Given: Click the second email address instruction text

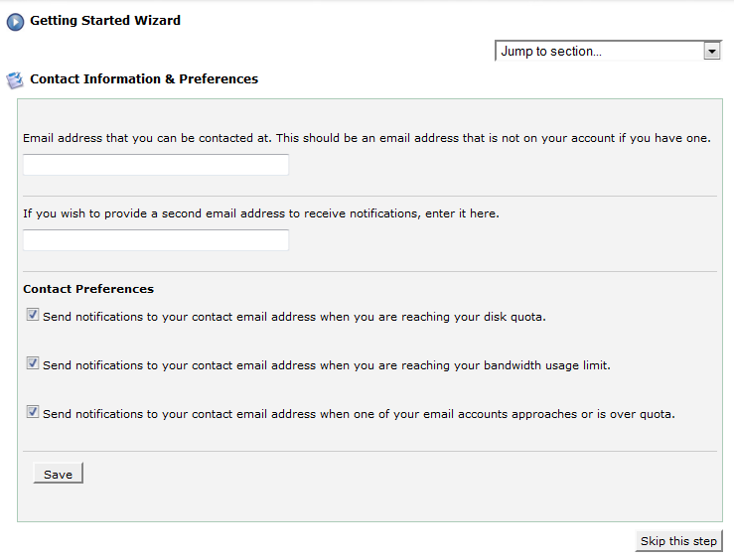Looking at the screenshot, I should [261, 213].
